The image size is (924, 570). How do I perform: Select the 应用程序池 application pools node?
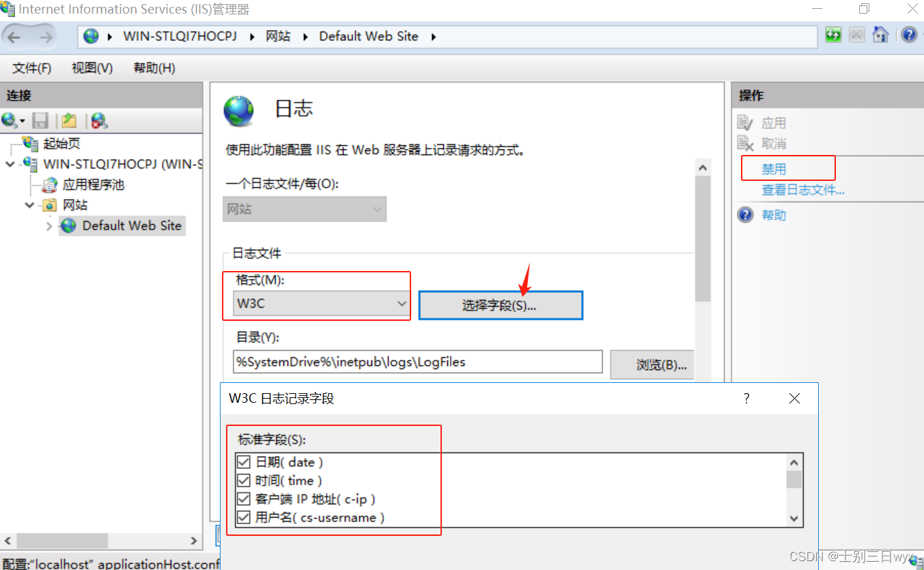pyautogui.click(x=94, y=184)
